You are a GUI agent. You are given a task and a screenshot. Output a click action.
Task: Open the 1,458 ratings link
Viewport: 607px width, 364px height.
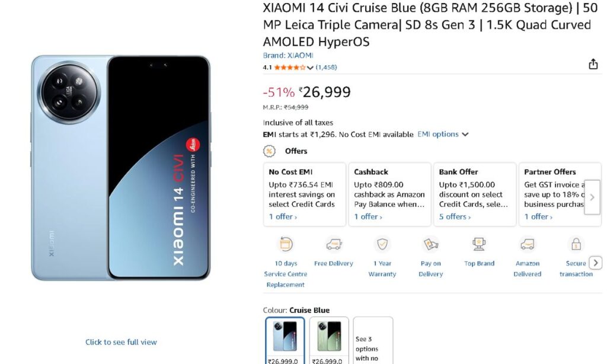(326, 68)
